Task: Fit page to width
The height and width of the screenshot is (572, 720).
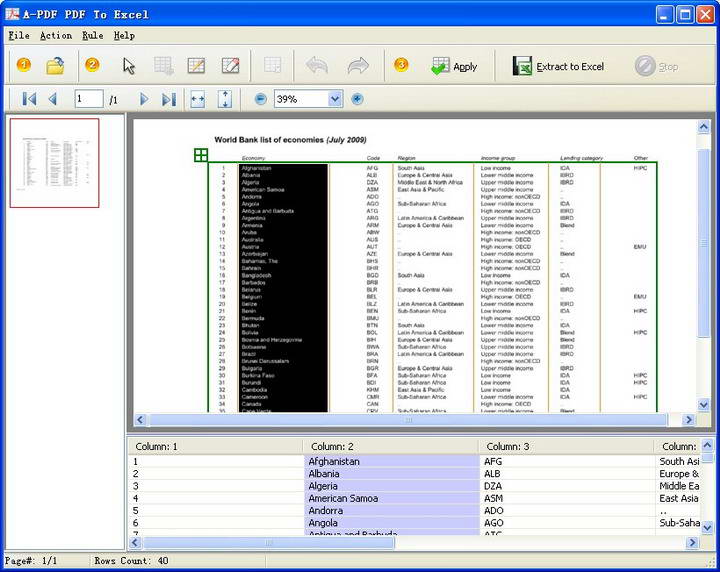Action: tap(197, 99)
